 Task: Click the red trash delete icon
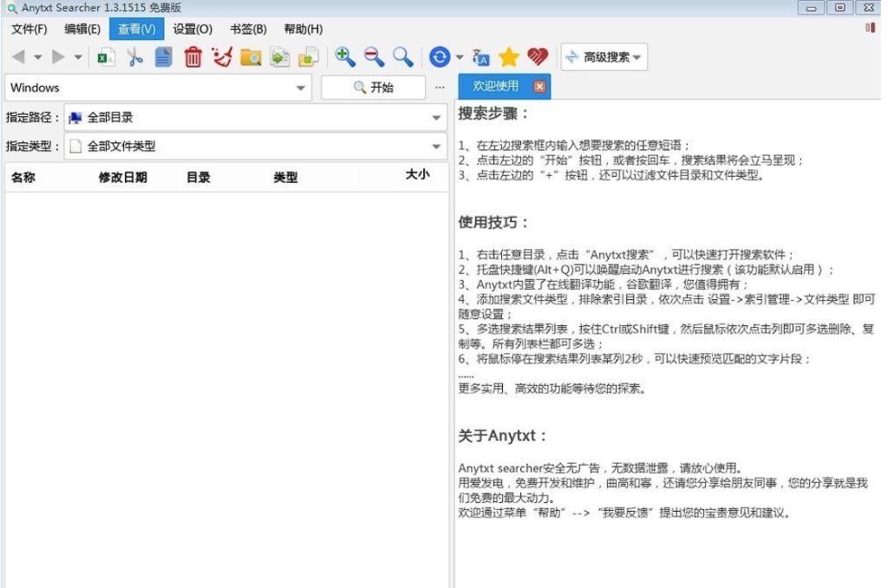point(193,57)
